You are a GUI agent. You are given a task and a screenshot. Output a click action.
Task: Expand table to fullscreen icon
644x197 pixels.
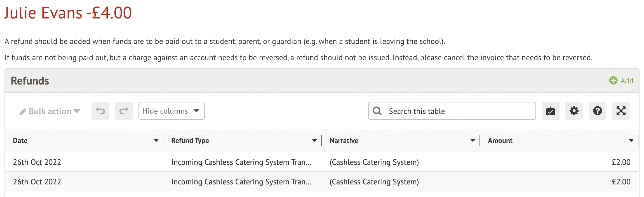(621, 111)
